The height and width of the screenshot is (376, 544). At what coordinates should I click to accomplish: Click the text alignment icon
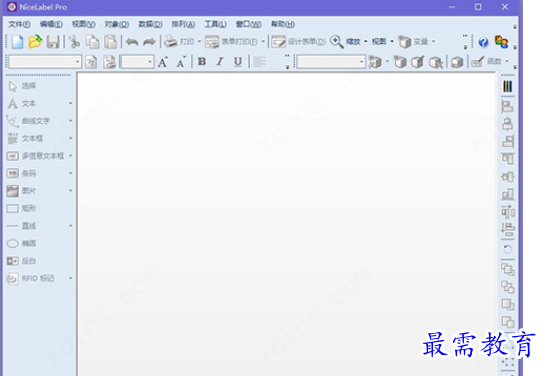259,62
